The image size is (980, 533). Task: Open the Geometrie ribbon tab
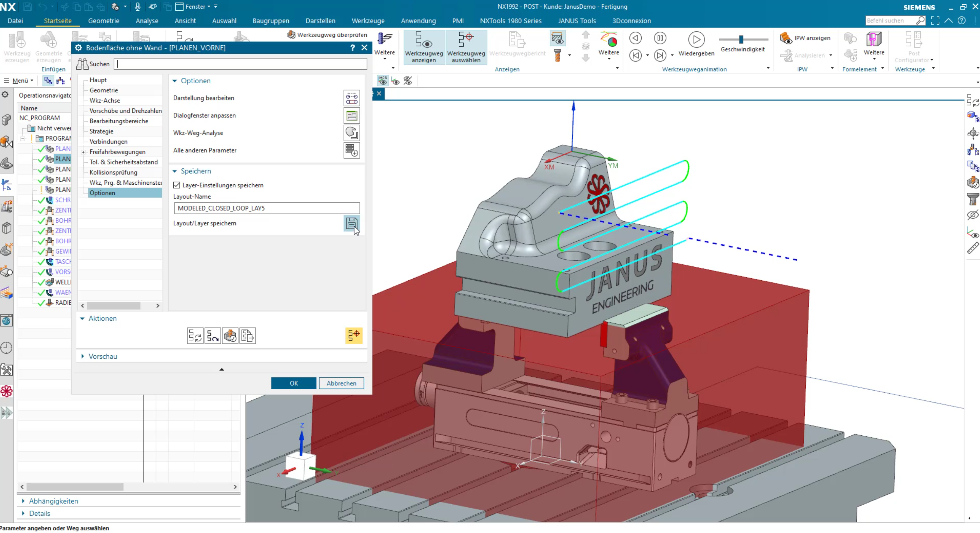tap(103, 21)
